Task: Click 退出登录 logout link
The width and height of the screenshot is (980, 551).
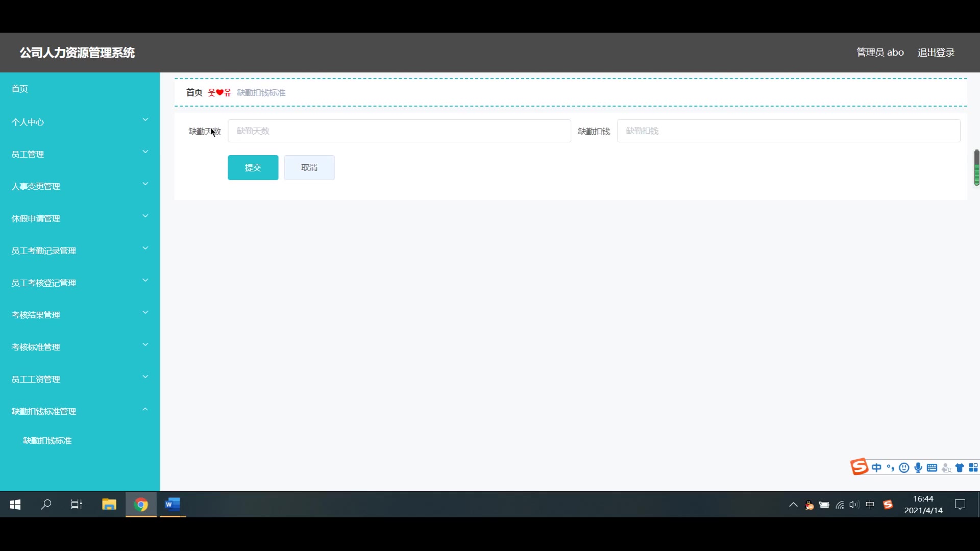Action: 936,53
